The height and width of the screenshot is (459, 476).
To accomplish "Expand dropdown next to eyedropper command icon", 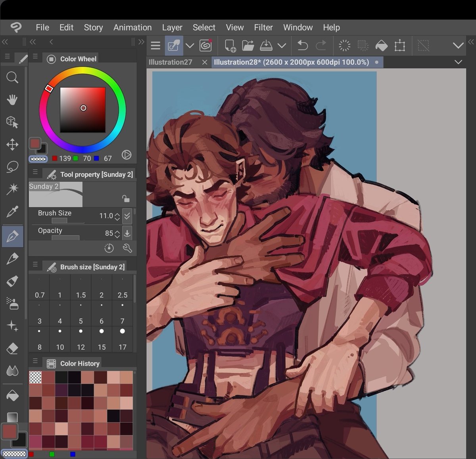I will coord(190,46).
